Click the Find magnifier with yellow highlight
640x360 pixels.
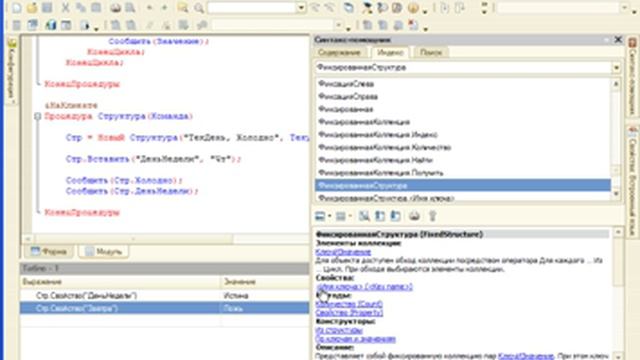[183, 7]
